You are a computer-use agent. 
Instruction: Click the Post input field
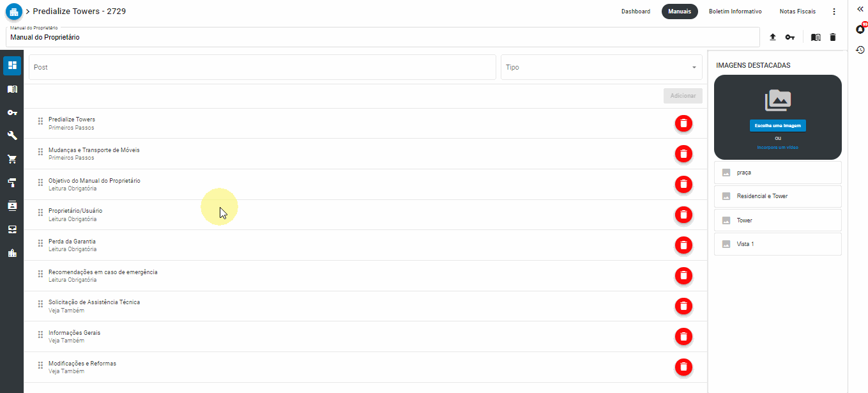(x=262, y=67)
